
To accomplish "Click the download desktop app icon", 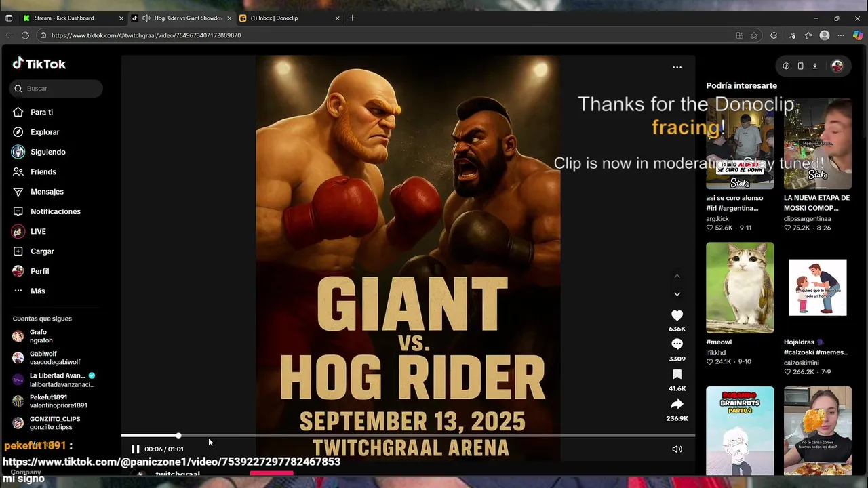I will coord(815,66).
